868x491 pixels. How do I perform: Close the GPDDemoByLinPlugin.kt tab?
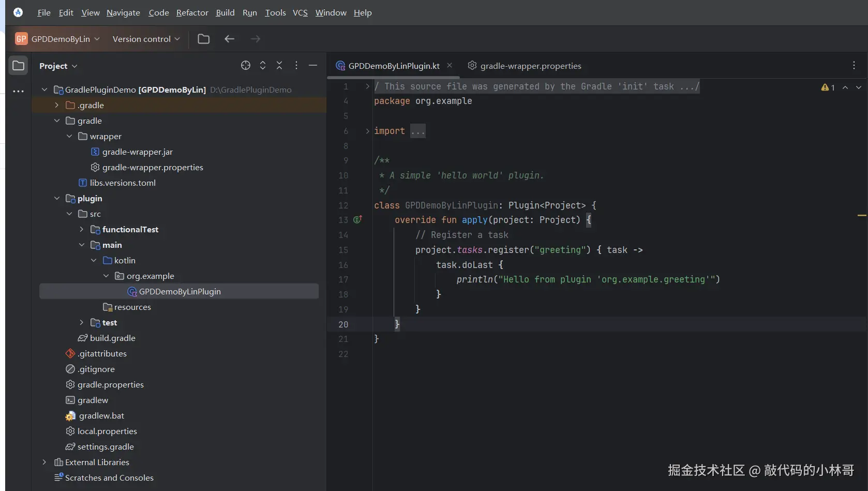450,65
